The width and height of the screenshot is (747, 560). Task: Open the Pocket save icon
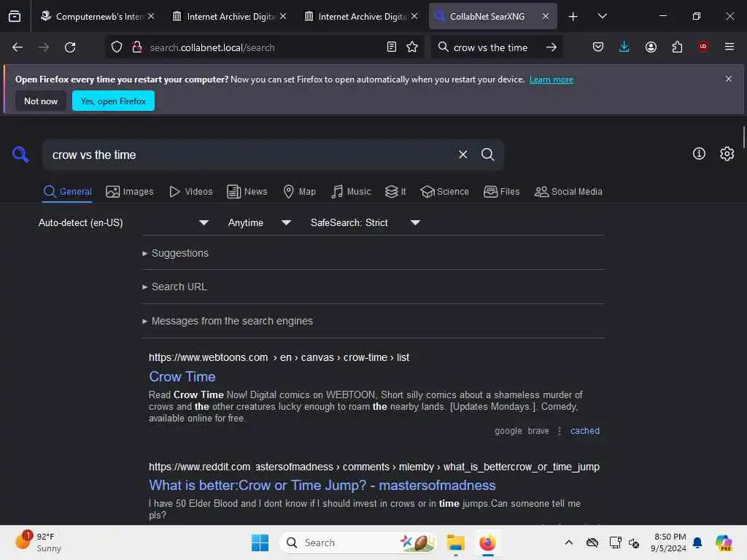[x=598, y=47]
